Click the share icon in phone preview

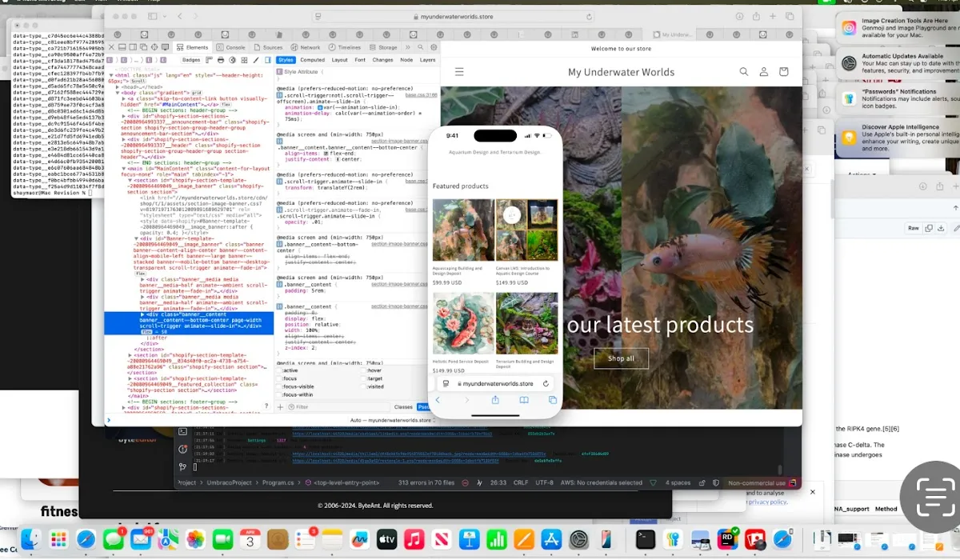click(x=495, y=400)
